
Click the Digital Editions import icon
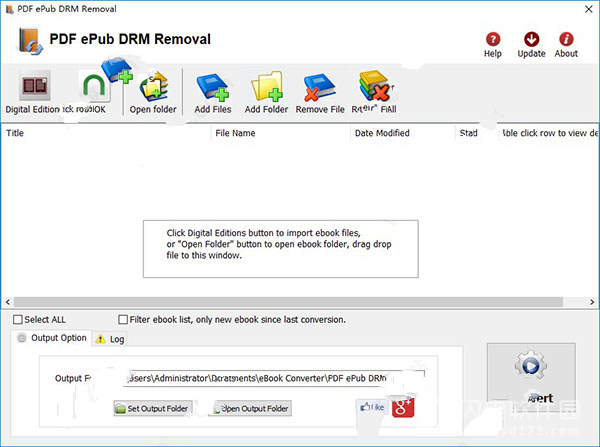[35, 85]
